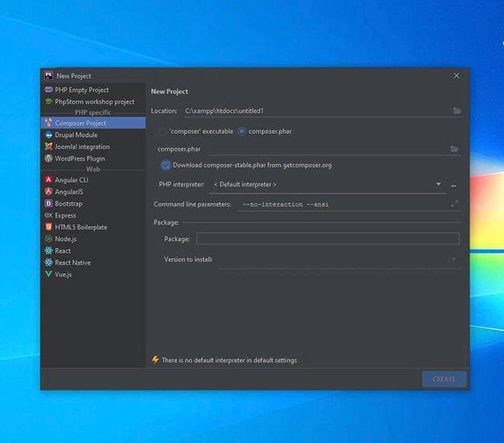Browse for project location folder icon
The height and width of the screenshot is (443, 504).
coord(457,111)
